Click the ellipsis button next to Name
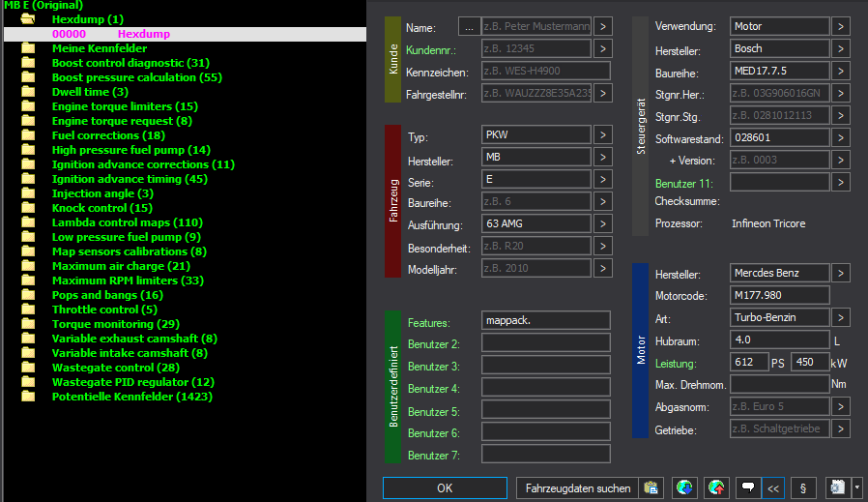 [x=469, y=26]
